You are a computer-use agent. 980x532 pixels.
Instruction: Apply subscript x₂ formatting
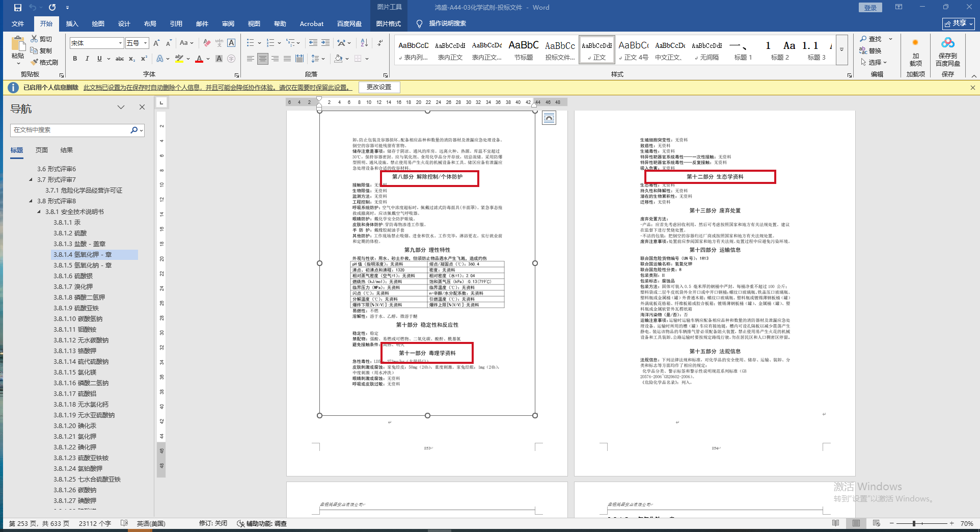point(132,59)
